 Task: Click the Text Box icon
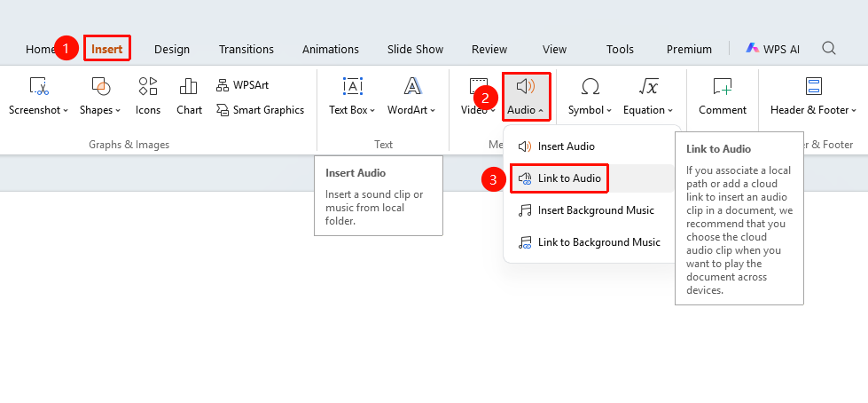pyautogui.click(x=353, y=86)
